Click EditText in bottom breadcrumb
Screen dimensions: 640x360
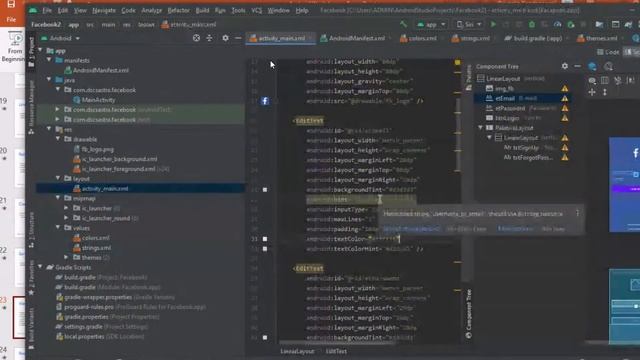point(336,351)
